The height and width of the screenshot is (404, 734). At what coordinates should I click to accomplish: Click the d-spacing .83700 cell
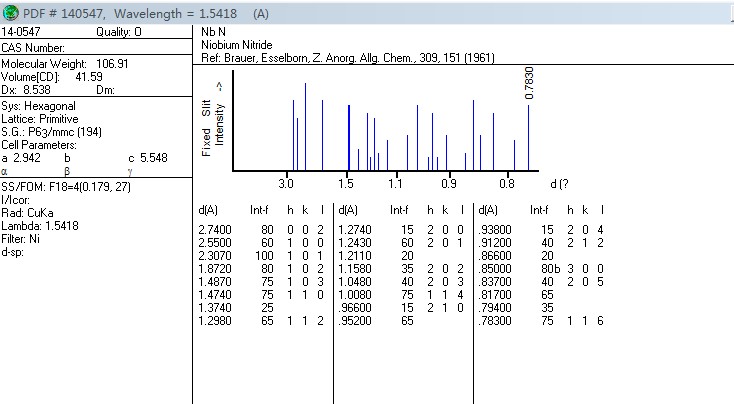pyautogui.click(x=495, y=282)
